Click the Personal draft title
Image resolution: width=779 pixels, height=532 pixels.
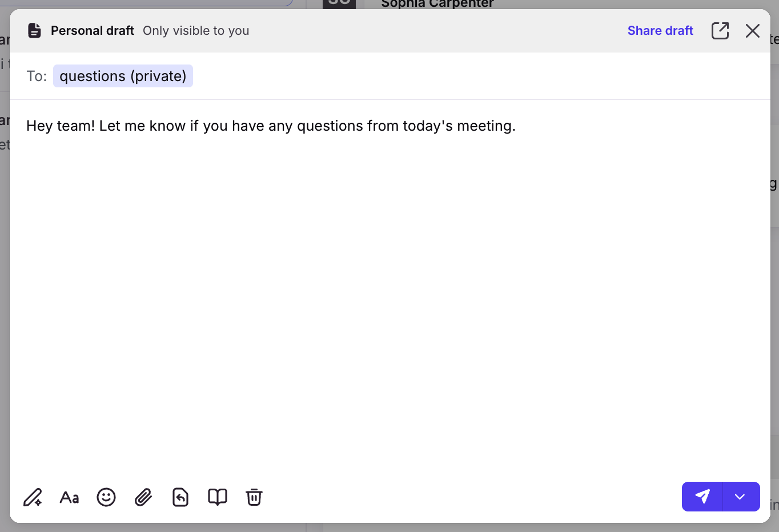93,31
